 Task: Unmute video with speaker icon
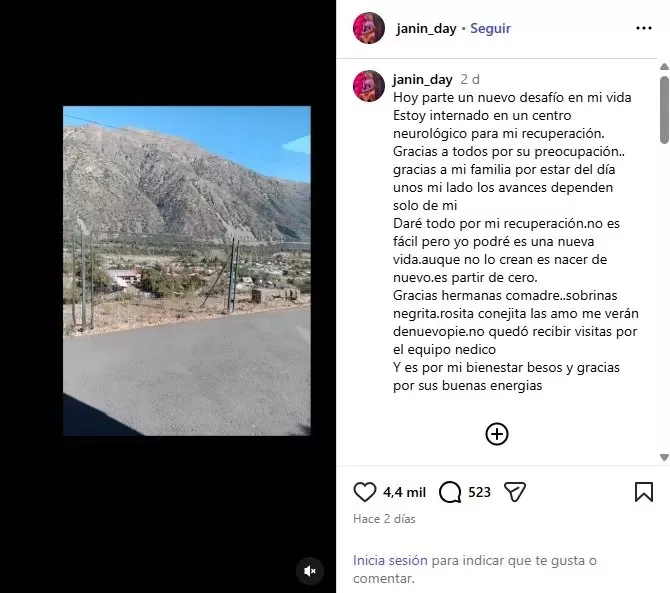tap(310, 571)
